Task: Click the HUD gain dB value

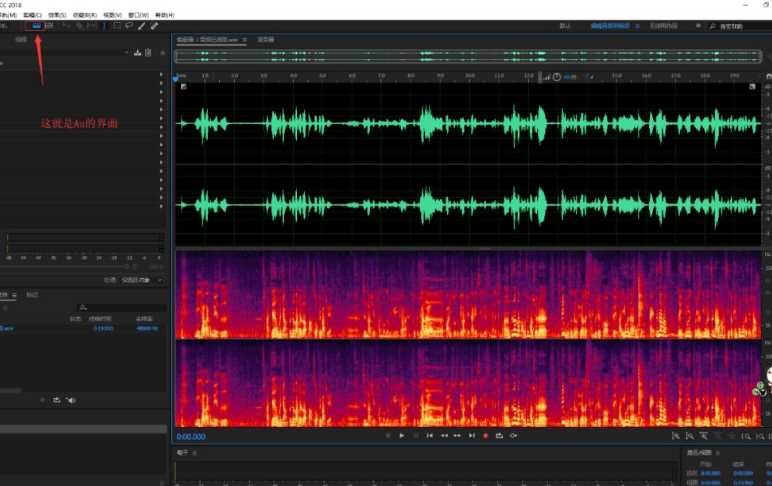Action: point(571,77)
